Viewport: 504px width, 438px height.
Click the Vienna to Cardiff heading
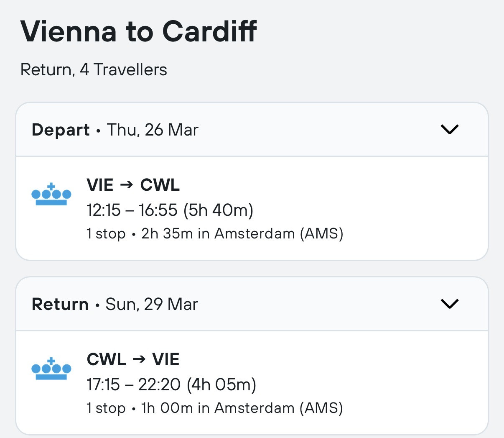coord(138,31)
